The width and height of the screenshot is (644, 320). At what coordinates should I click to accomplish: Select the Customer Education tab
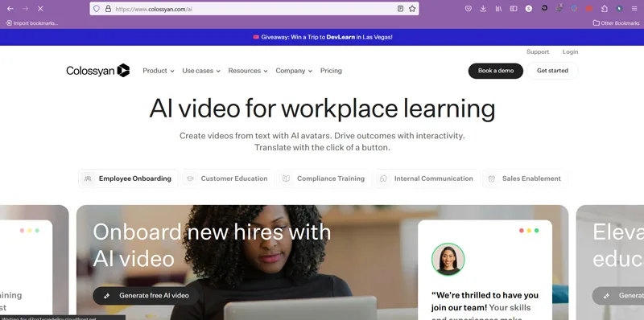(229, 178)
